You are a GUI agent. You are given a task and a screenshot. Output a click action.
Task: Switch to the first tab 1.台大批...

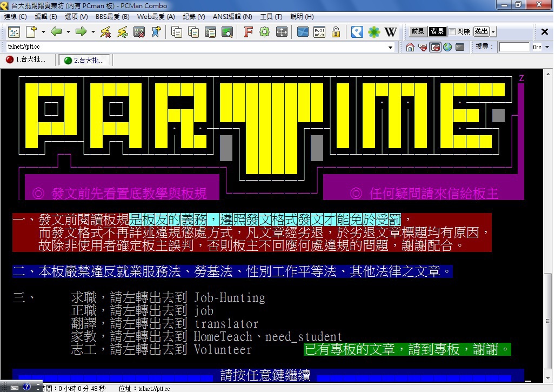[x=27, y=59]
